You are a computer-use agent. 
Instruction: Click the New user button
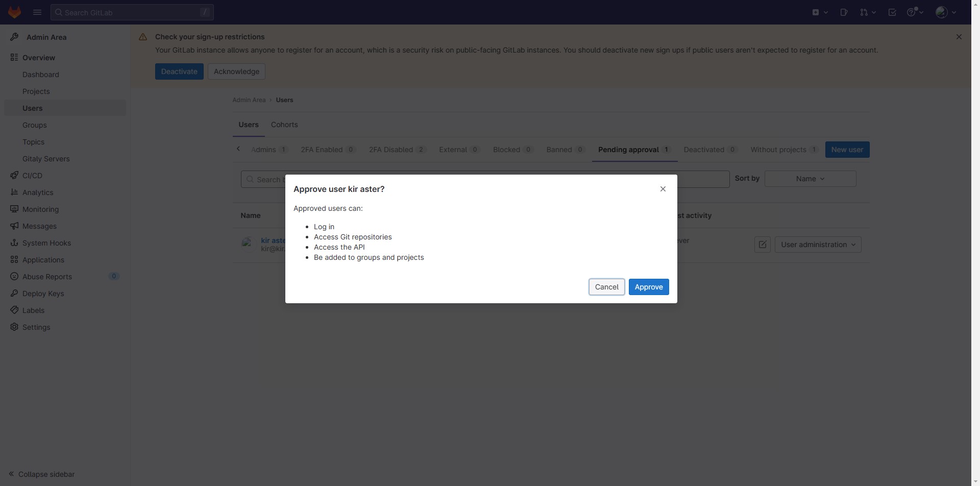pyautogui.click(x=847, y=150)
